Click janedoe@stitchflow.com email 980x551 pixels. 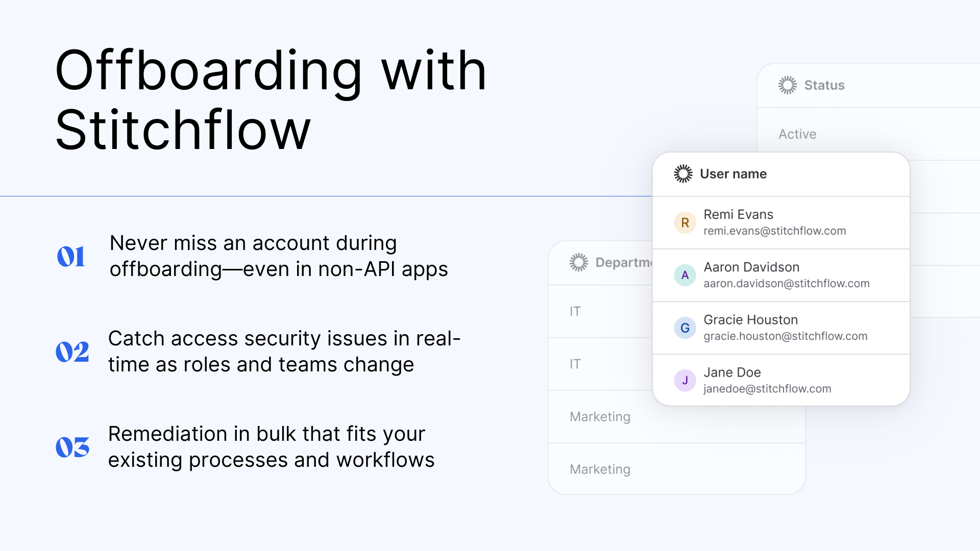click(767, 389)
